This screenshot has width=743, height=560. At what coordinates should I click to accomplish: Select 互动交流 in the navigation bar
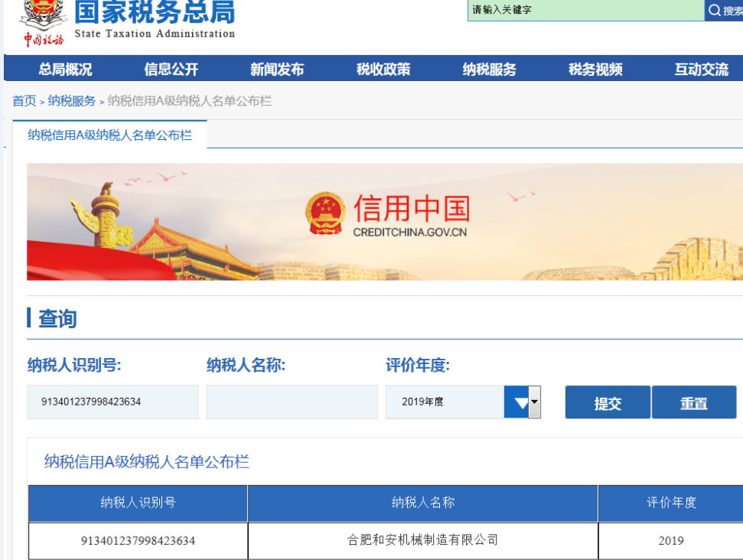(701, 70)
